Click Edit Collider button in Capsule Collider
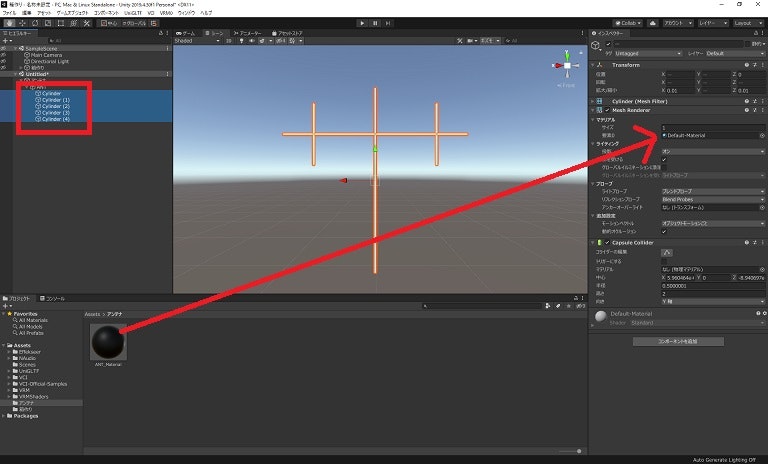 click(x=667, y=252)
